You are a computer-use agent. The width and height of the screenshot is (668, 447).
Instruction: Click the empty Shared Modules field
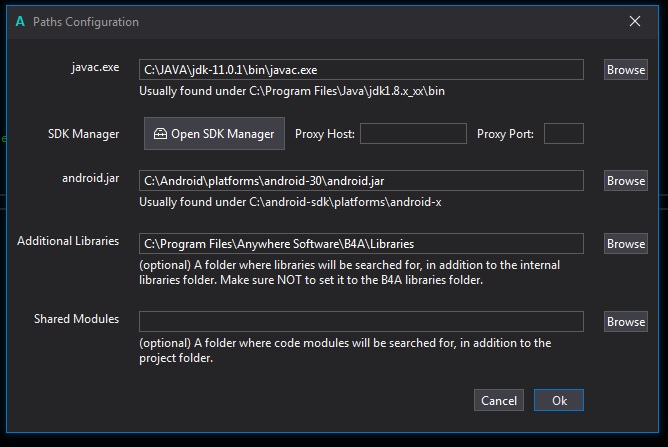tap(361, 322)
